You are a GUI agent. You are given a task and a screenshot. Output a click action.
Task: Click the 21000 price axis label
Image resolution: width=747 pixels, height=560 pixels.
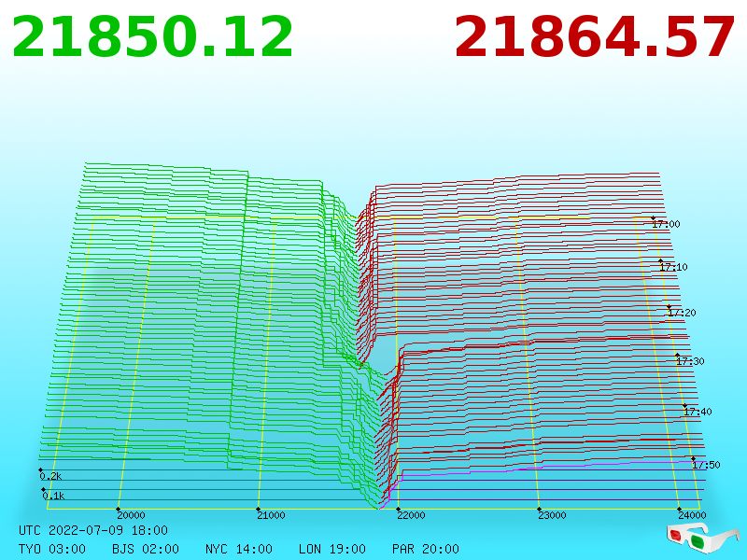coord(271,515)
